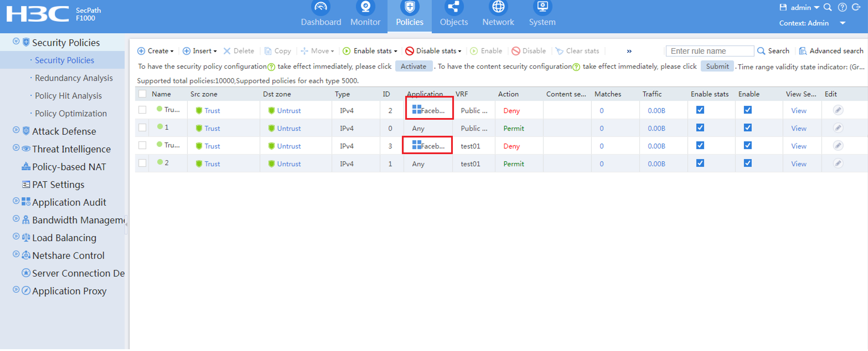Screen dimensions: 868x351
Task: Toggle Enable checkbox for policy ID 3
Action: tap(748, 145)
